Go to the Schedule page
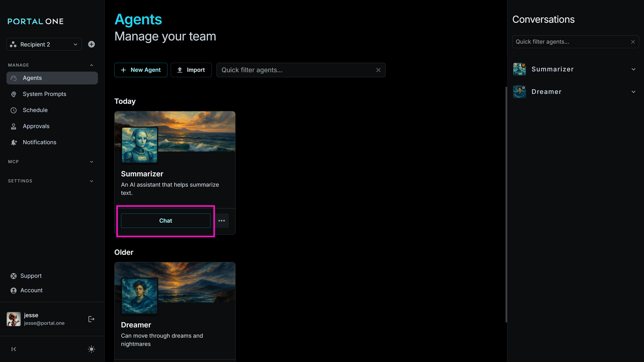This screenshot has width=644, height=362. coord(35,110)
